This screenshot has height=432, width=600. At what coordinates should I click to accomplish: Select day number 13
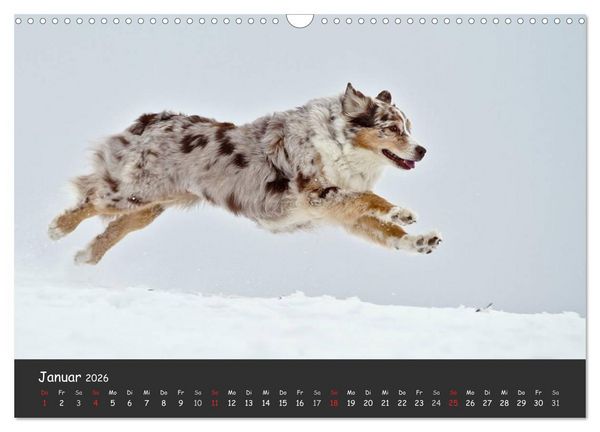coord(249,403)
